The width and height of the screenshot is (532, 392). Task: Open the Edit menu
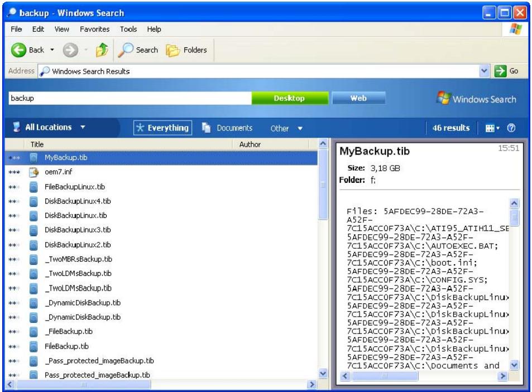coord(38,29)
